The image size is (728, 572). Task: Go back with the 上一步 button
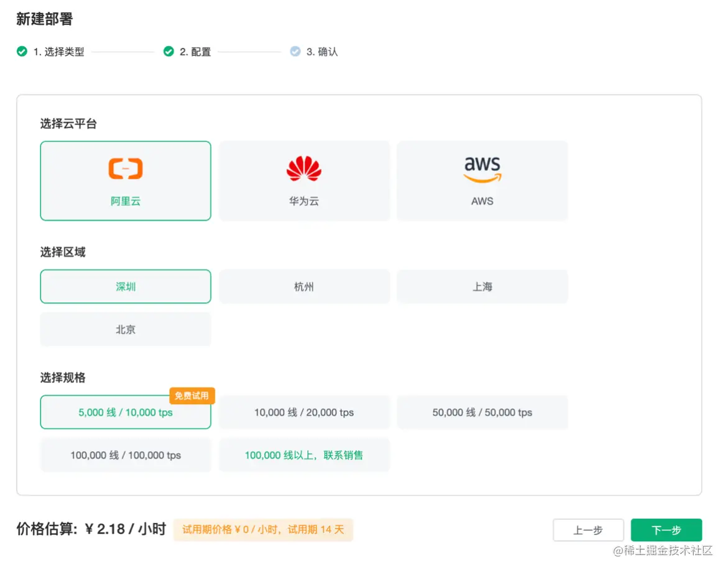pos(587,530)
